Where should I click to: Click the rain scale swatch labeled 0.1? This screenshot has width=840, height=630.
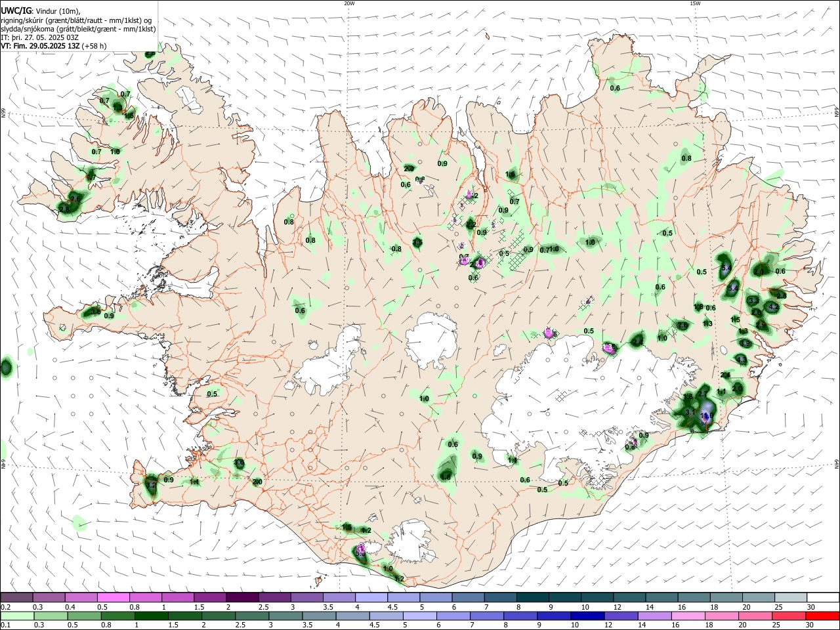[16, 616]
